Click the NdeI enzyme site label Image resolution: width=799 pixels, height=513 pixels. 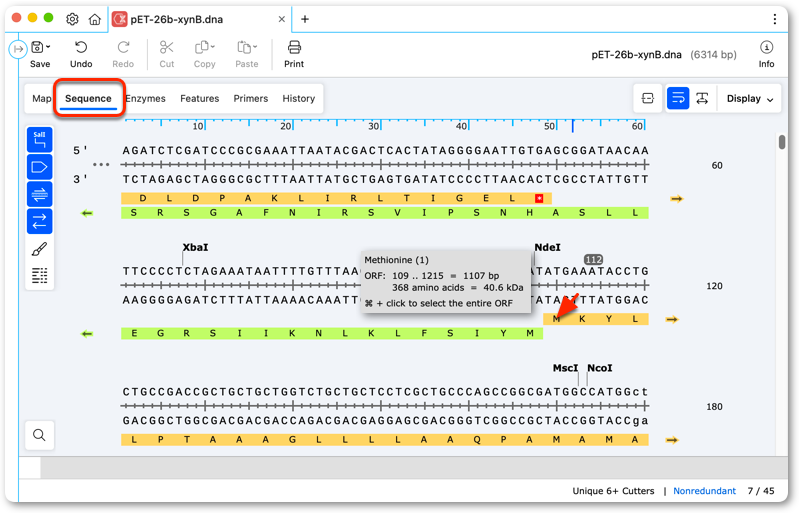point(547,247)
